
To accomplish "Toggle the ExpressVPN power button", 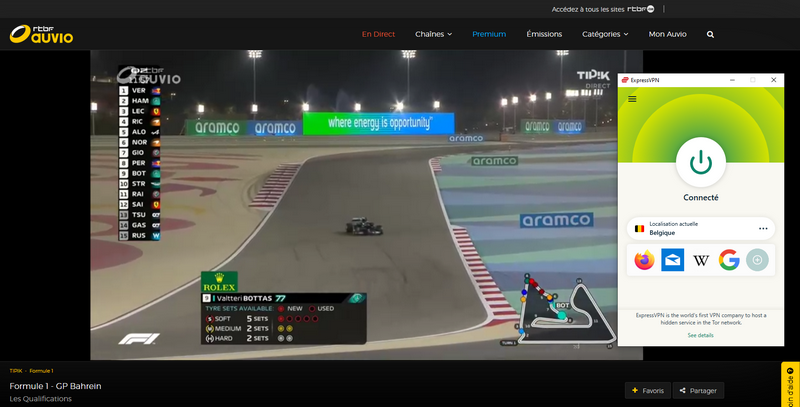I will tap(701, 163).
